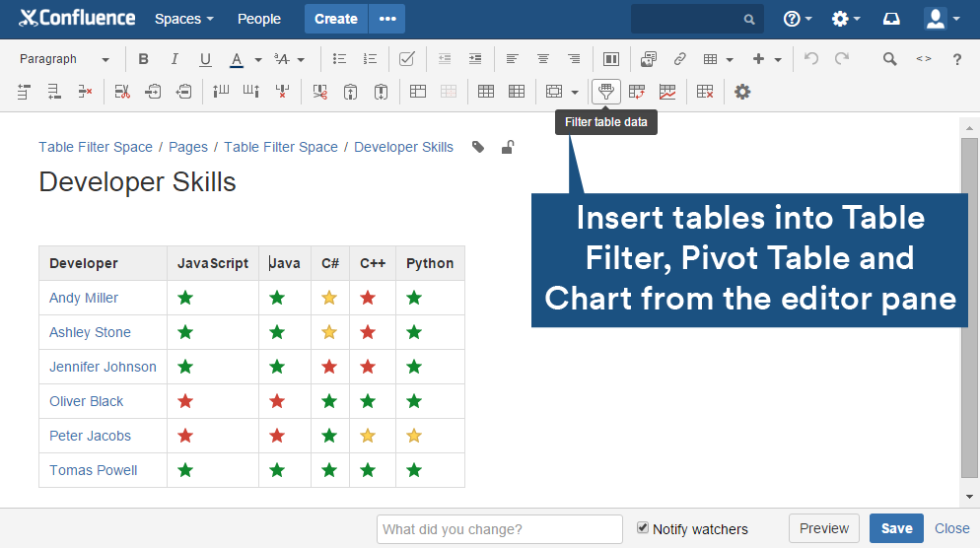Click the Bold formatting icon
Screen dimensions: 980x548
(x=144, y=59)
